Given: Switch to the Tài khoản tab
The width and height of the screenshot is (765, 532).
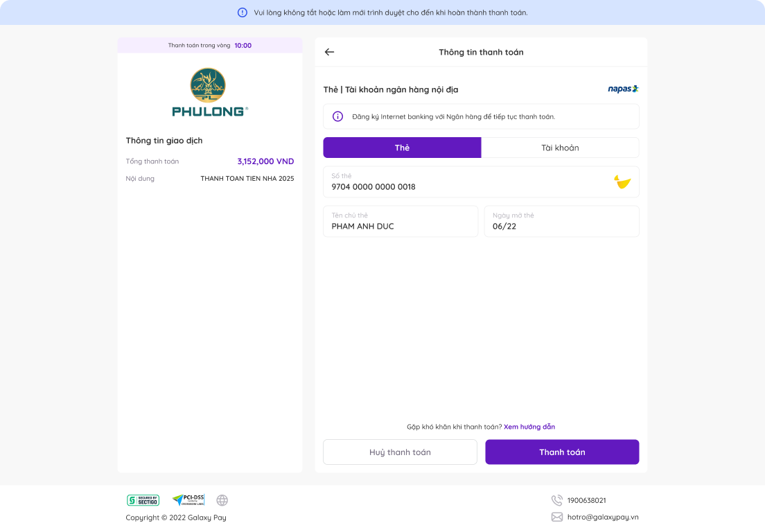Looking at the screenshot, I should (x=560, y=148).
